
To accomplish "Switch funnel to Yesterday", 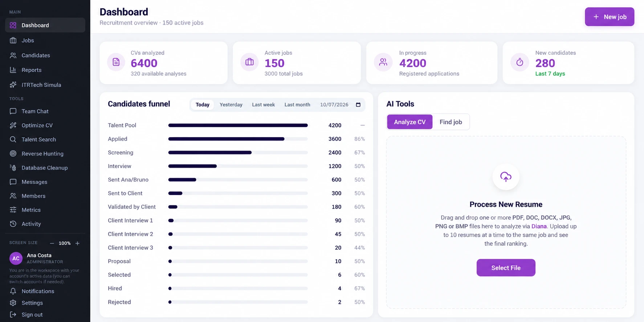I will pyautogui.click(x=231, y=105).
